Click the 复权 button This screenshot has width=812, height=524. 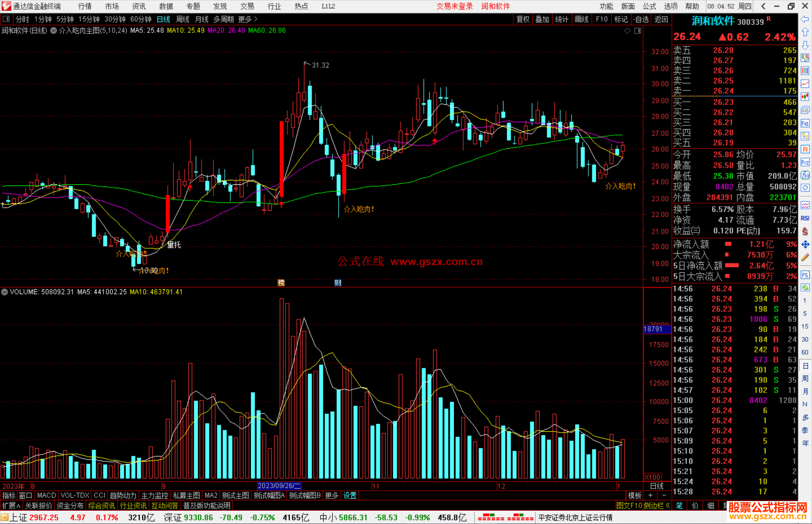[523, 19]
